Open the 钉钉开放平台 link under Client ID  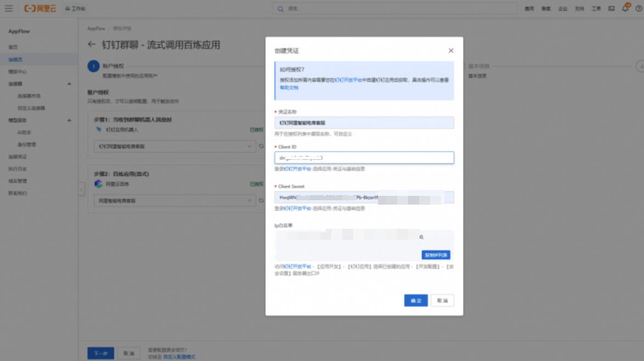(297, 169)
